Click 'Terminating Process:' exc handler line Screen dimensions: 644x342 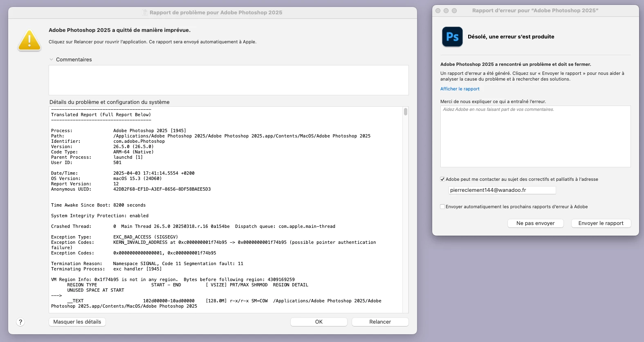coord(106,269)
